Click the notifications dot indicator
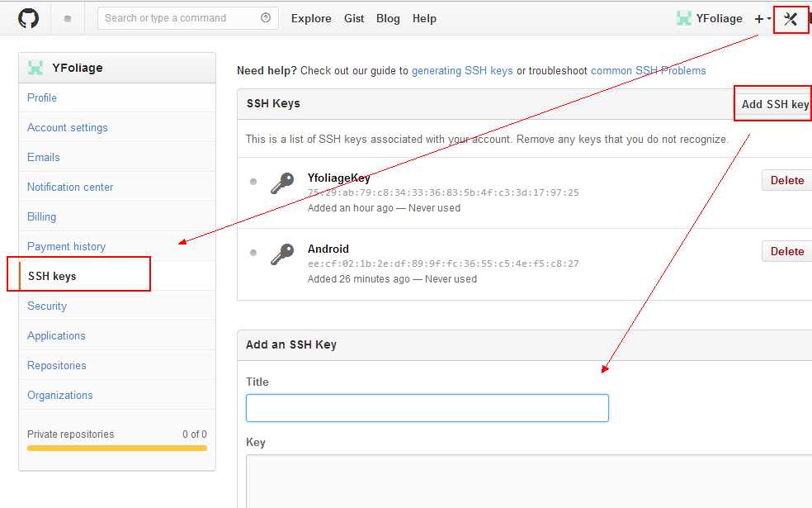 [x=68, y=19]
